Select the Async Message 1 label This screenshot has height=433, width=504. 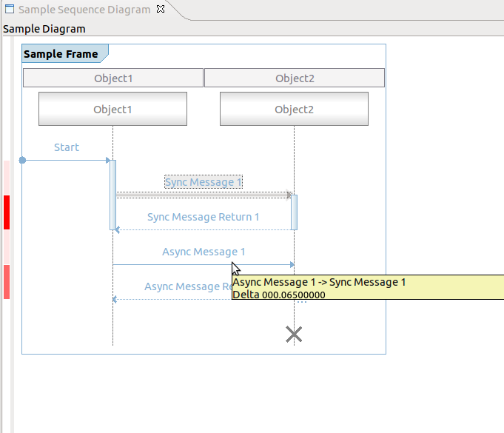tap(204, 252)
